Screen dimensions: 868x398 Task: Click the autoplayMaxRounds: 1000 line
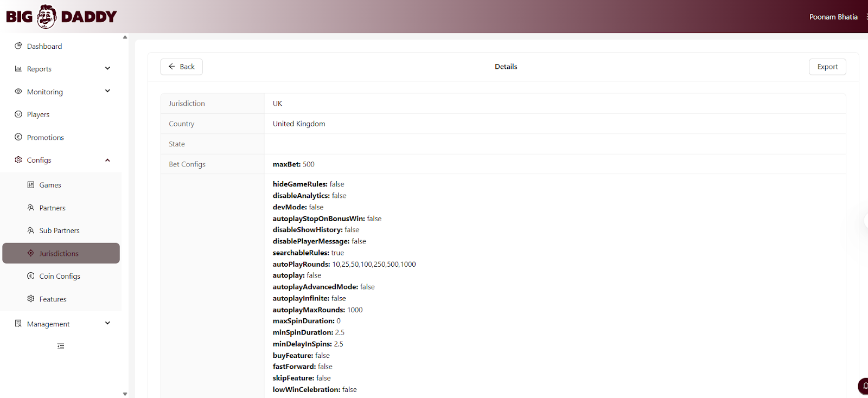tap(317, 310)
